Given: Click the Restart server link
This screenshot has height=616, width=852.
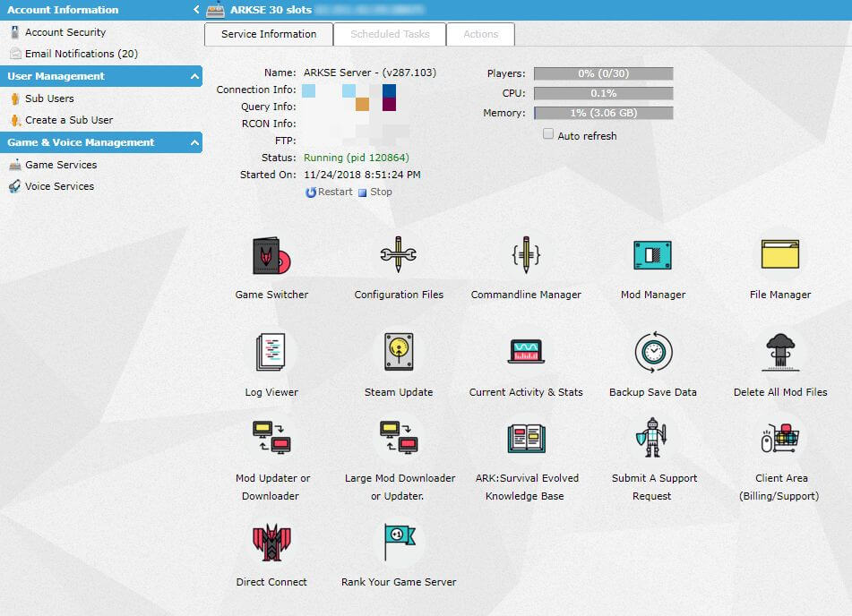Looking at the screenshot, I should pos(329,192).
